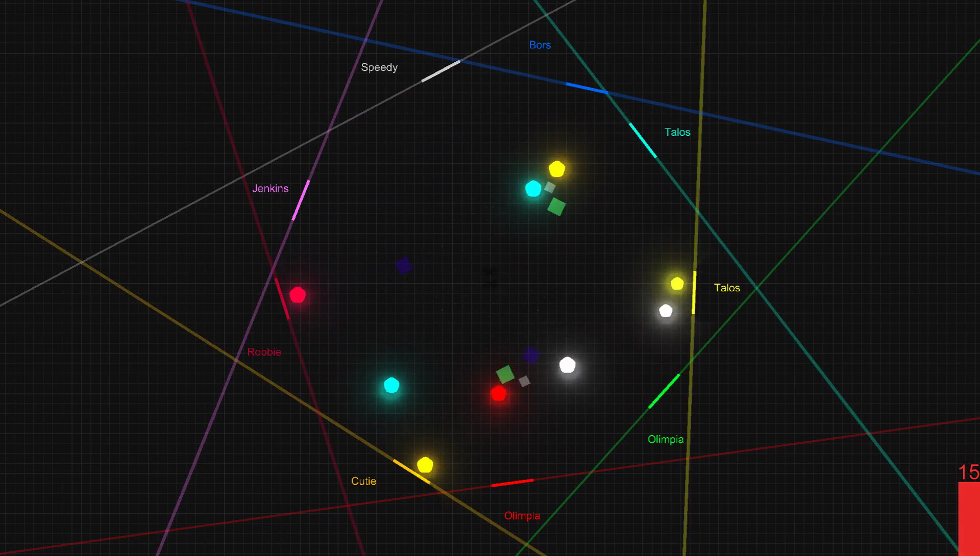This screenshot has height=556, width=980.
Task: Click the Olimpia label near the bottom
Action: tap(522, 515)
